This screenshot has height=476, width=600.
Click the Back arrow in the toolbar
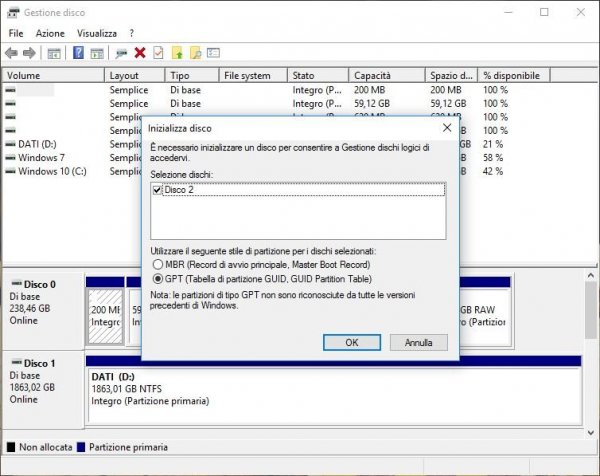11,53
